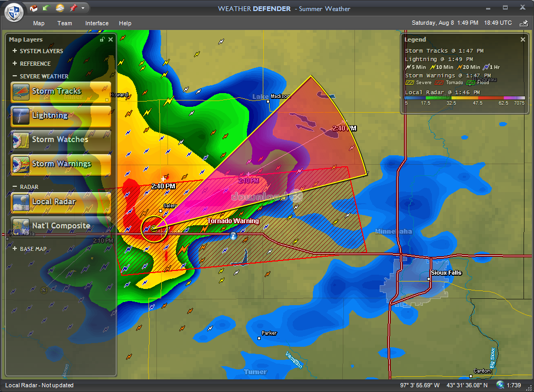Click the faint storm marker below BASE MAP
534x392 pixels.
(x=44, y=290)
